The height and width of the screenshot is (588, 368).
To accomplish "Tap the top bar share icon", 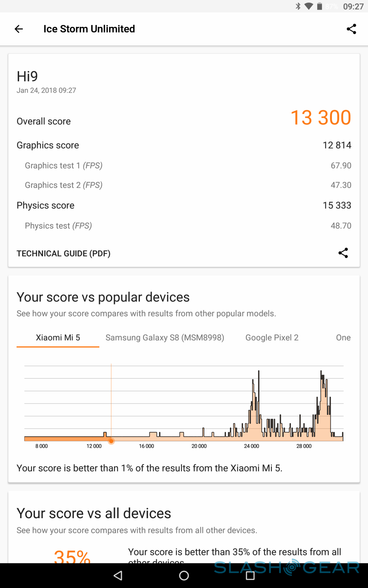I will coord(351,29).
